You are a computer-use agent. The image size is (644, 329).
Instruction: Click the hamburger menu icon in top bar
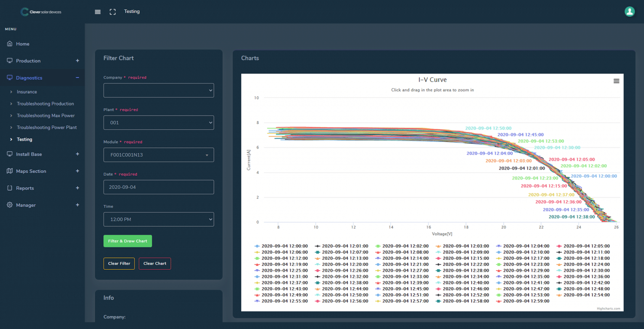97,12
